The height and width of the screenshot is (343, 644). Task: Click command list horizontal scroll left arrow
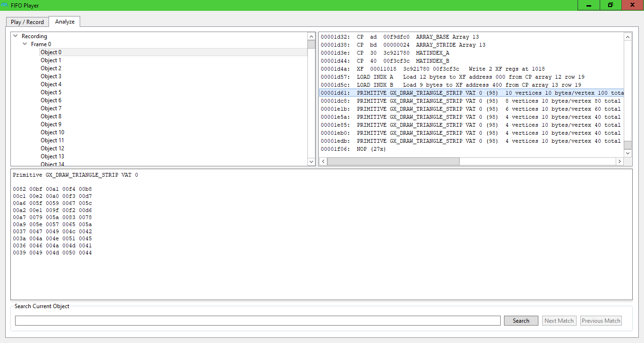(323, 162)
